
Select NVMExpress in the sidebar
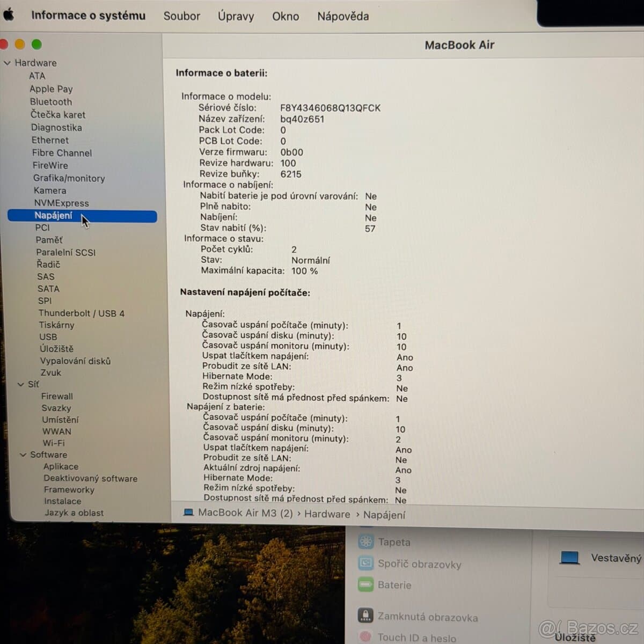62,203
